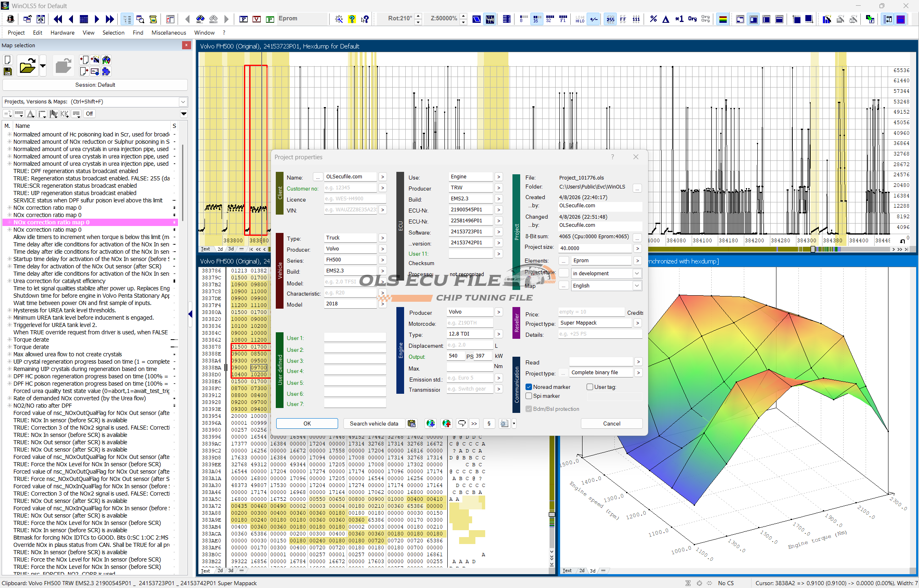This screenshot has height=588, width=919.
Task: Click the red V version toolbar icon
Action: 257,19
